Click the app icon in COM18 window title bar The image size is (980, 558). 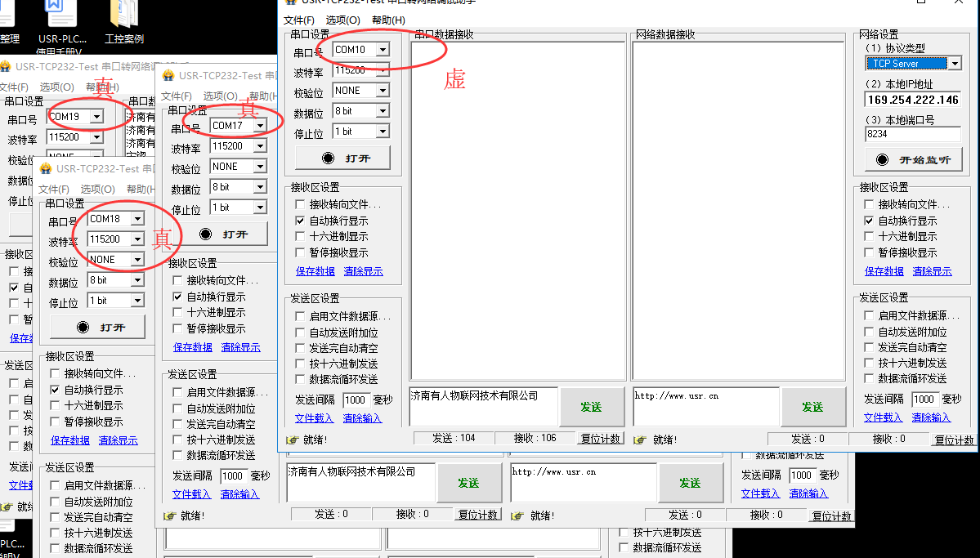point(47,169)
